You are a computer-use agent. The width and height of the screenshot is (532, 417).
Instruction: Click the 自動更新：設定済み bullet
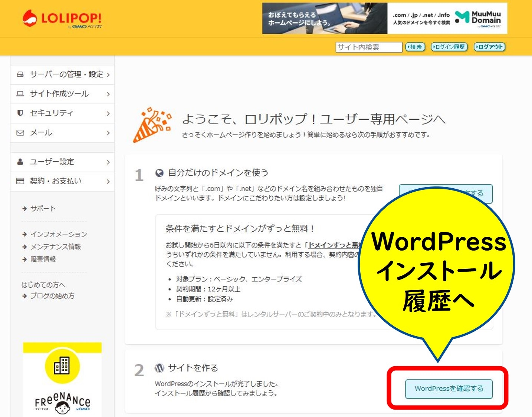[204, 299]
